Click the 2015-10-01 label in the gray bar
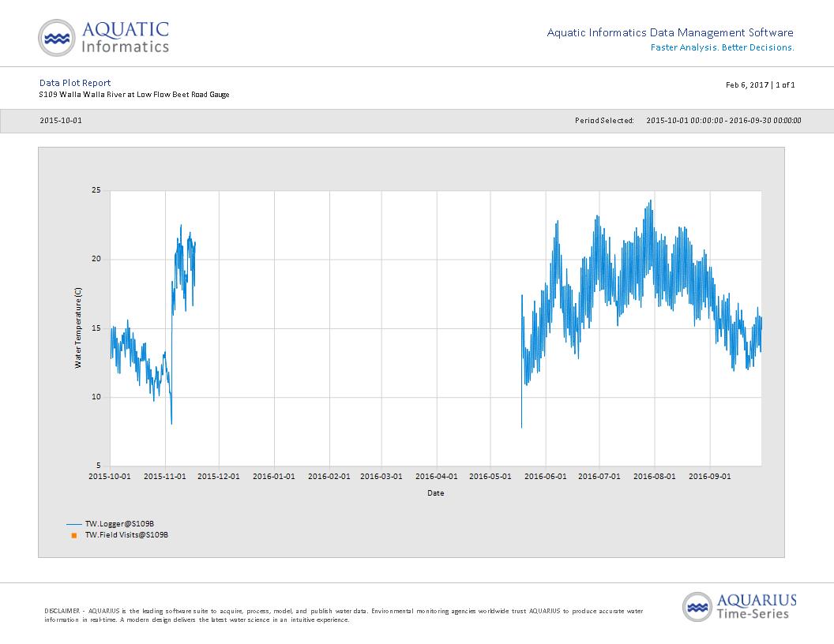The width and height of the screenshot is (834, 644). [x=61, y=121]
